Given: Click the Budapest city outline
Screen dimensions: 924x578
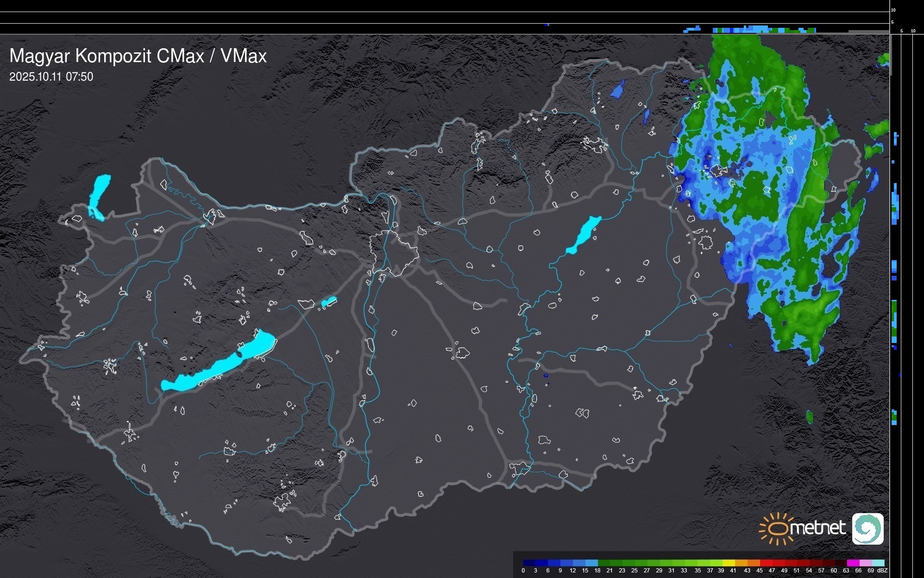Looking at the screenshot, I should [394, 253].
